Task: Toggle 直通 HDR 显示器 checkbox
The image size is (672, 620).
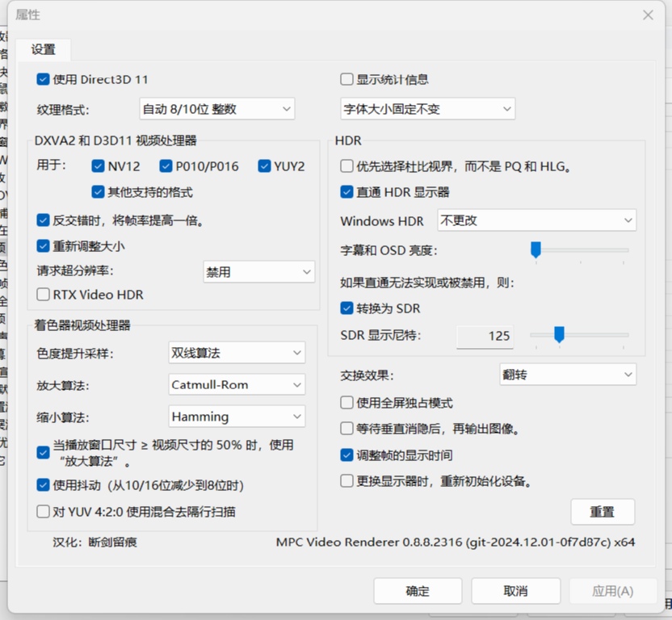Action: coord(347,192)
